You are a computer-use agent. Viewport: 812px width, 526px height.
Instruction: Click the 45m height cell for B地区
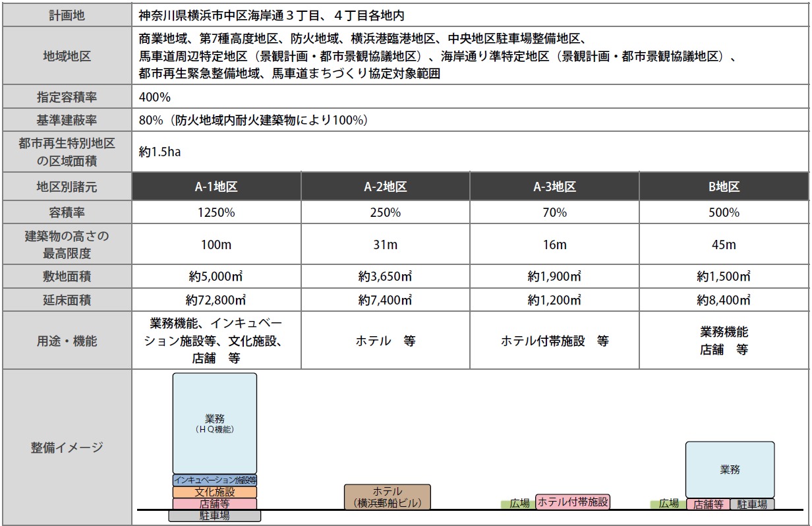(x=724, y=245)
